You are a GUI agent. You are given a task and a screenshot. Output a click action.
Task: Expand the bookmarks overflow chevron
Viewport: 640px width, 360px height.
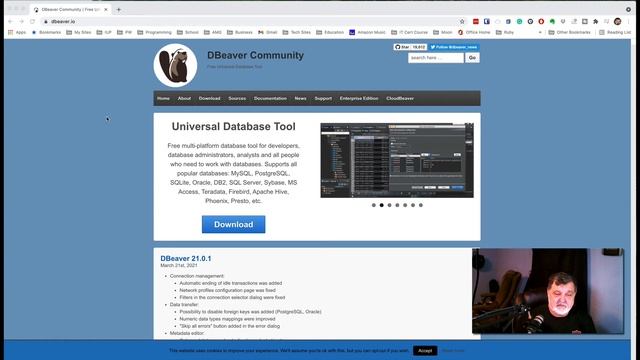pos(540,32)
